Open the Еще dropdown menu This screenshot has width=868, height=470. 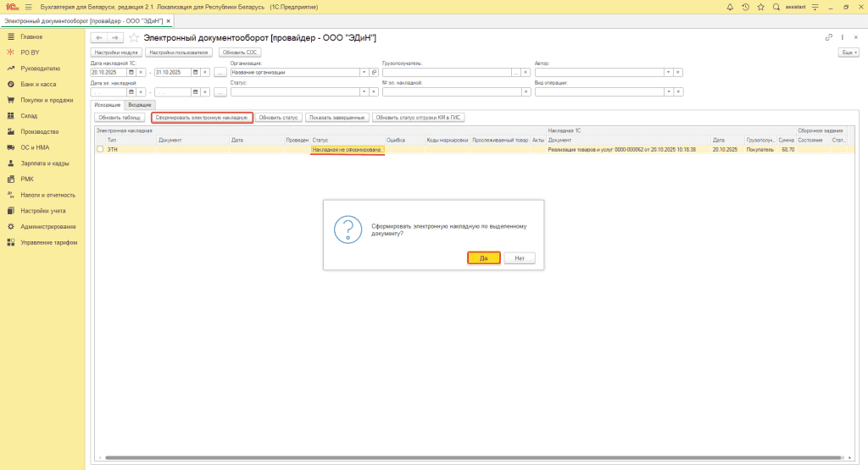pyautogui.click(x=846, y=53)
